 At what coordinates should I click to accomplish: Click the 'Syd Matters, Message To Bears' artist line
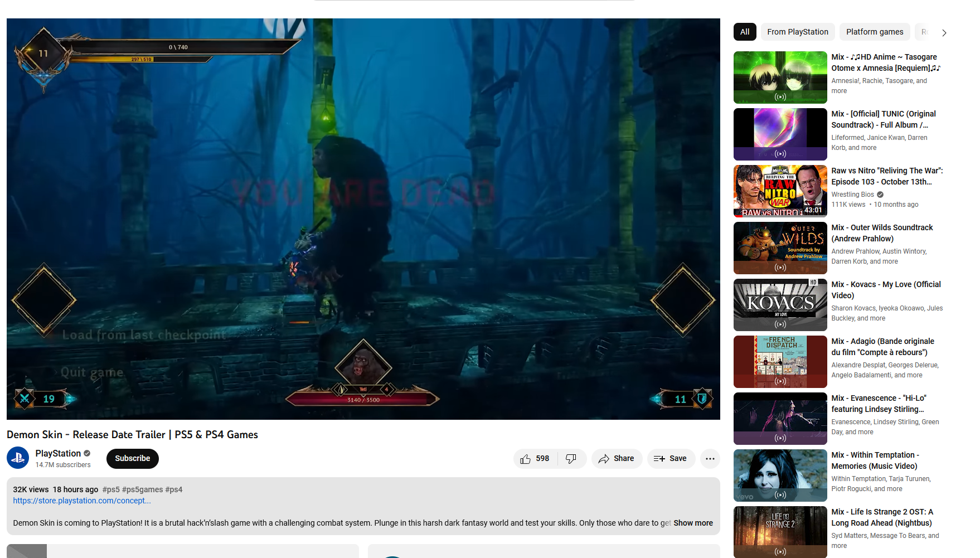(x=885, y=541)
